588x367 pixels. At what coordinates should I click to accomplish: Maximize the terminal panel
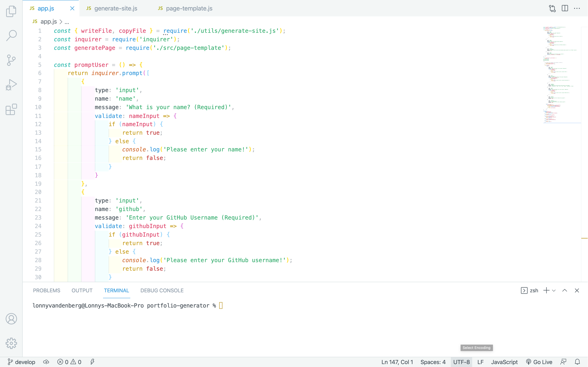coord(565,290)
